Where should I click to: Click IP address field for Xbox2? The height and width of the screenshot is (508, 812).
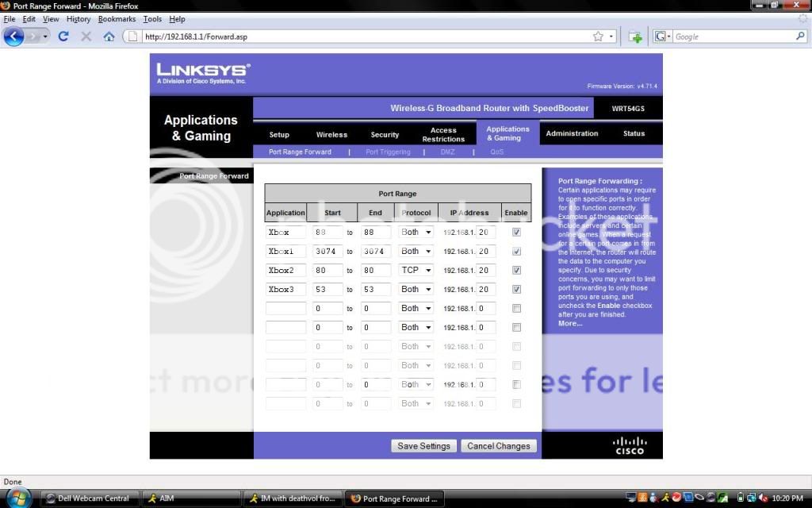pyautogui.click(x=486, y=270)
